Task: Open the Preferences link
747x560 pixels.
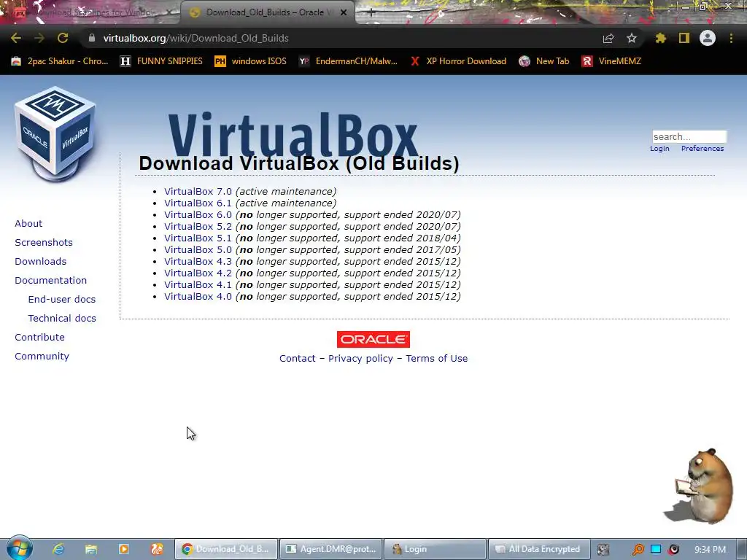Action: tap(703, 149)
